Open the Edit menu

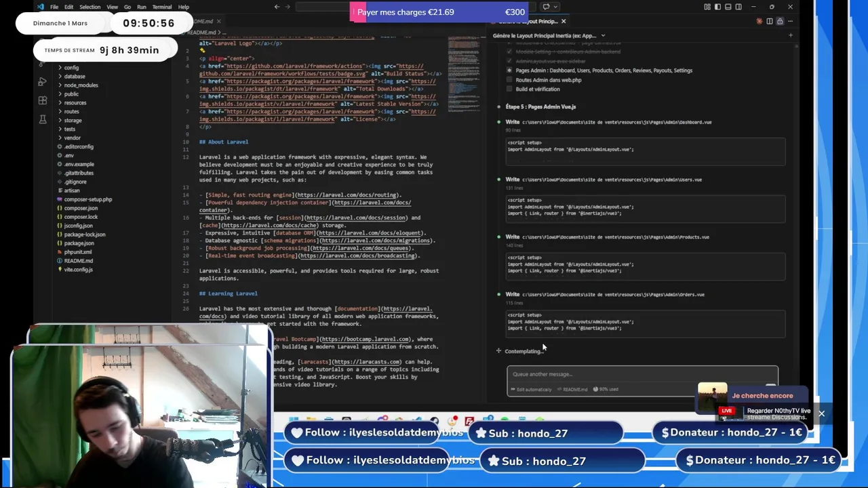(68, 7)
